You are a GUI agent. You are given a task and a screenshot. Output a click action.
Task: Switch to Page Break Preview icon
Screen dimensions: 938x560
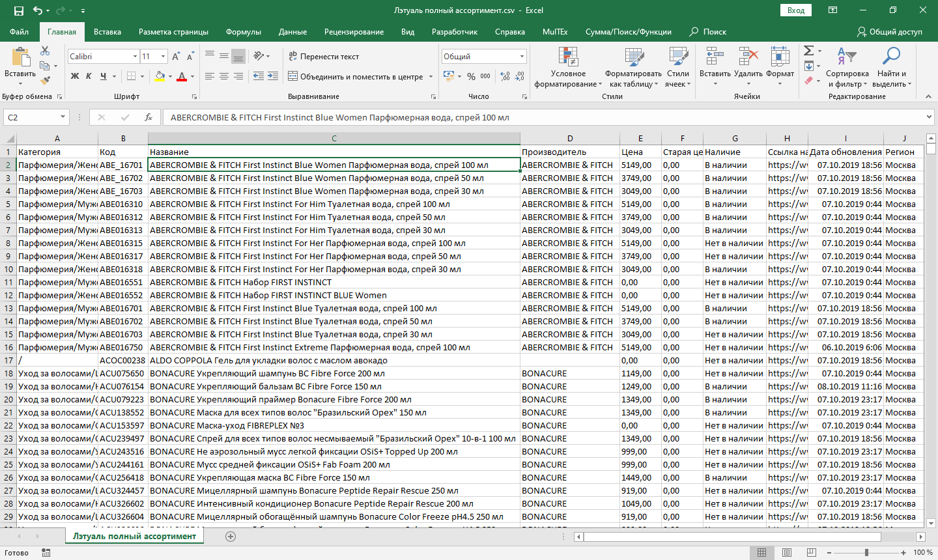click(811, 553)
